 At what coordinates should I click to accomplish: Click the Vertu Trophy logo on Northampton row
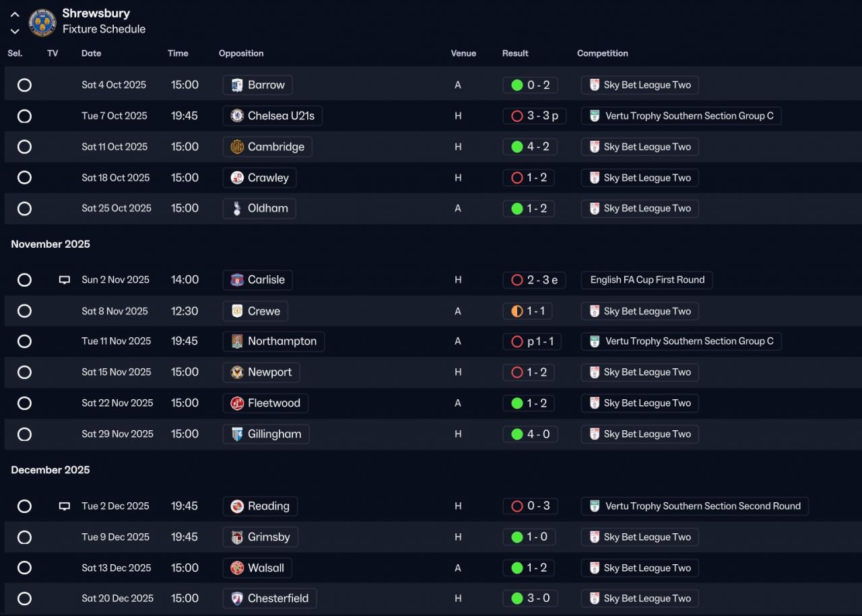click(x=595, y=341)
